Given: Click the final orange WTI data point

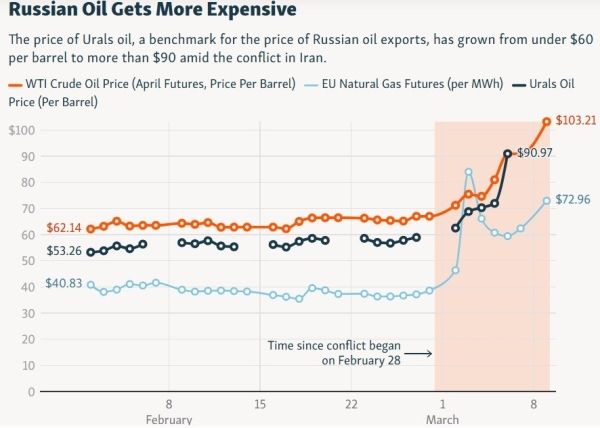Looking at the screenshot, I should [547, 122].
